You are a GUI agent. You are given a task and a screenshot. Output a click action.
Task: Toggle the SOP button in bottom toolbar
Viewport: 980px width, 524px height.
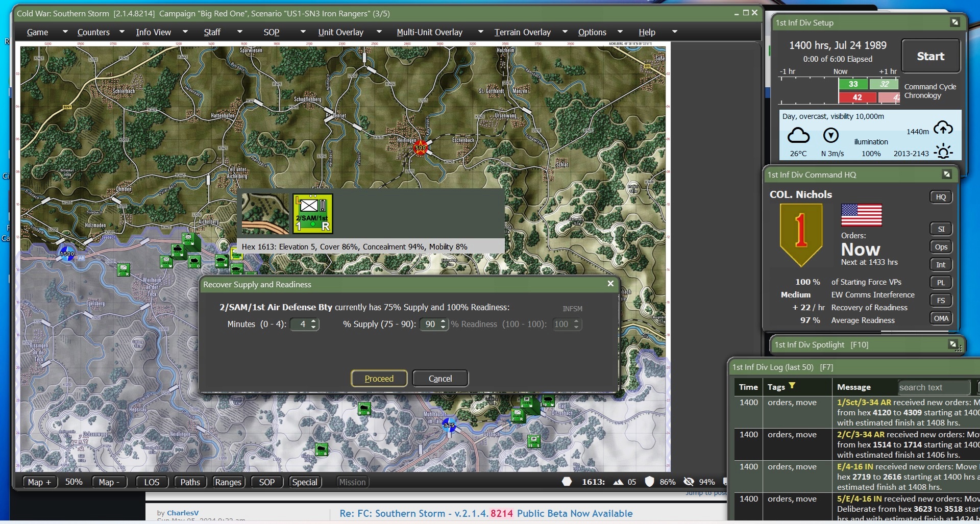(x=267, y=482)
